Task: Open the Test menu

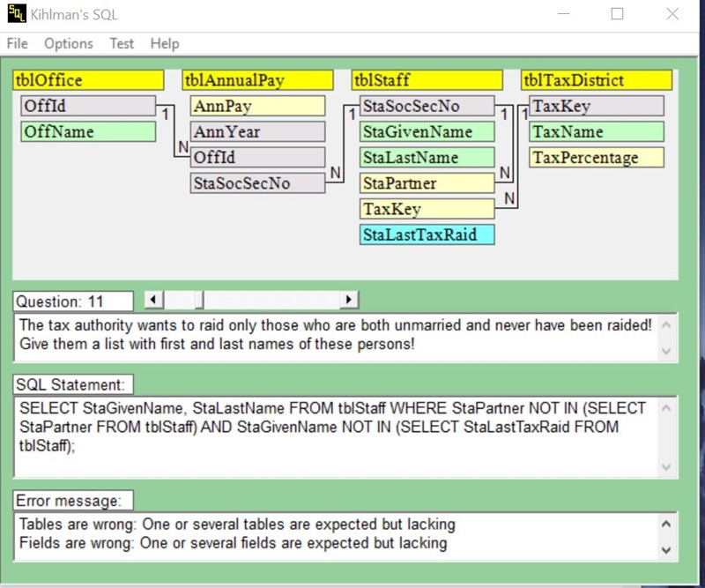Action: coord(122,43)
